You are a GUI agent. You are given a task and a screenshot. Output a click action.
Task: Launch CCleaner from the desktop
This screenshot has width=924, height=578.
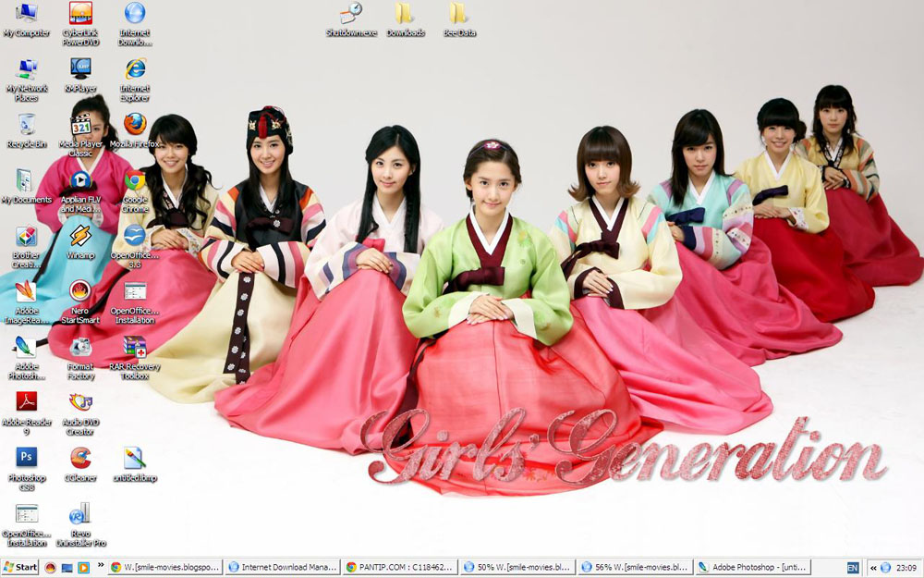[80, 465]
